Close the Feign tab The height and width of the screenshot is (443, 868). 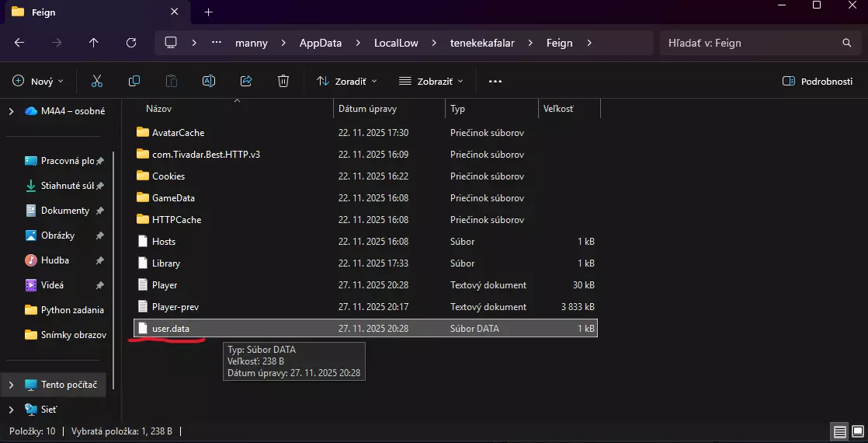(x=175, y=12)
